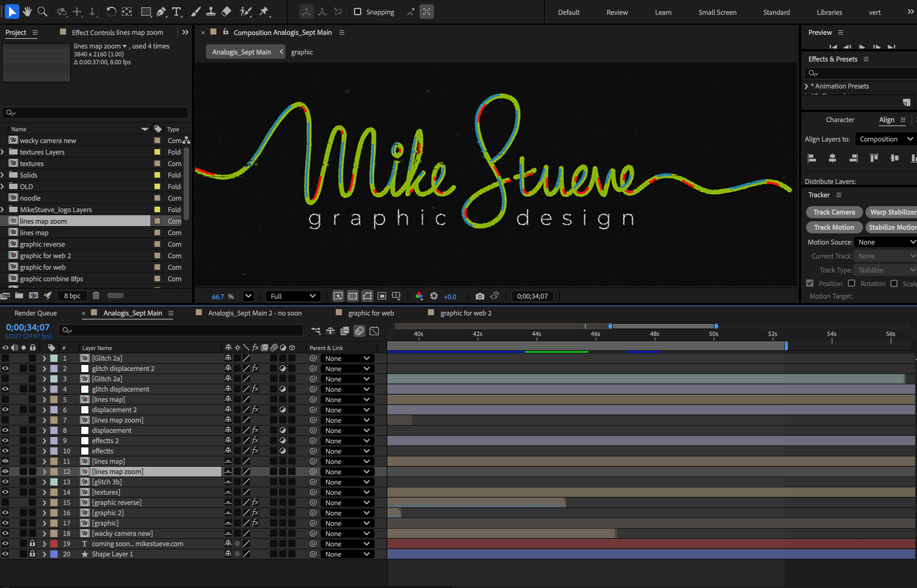Switch to Review workspace
This screenshot has width=917, height=588.
point(617,12)
